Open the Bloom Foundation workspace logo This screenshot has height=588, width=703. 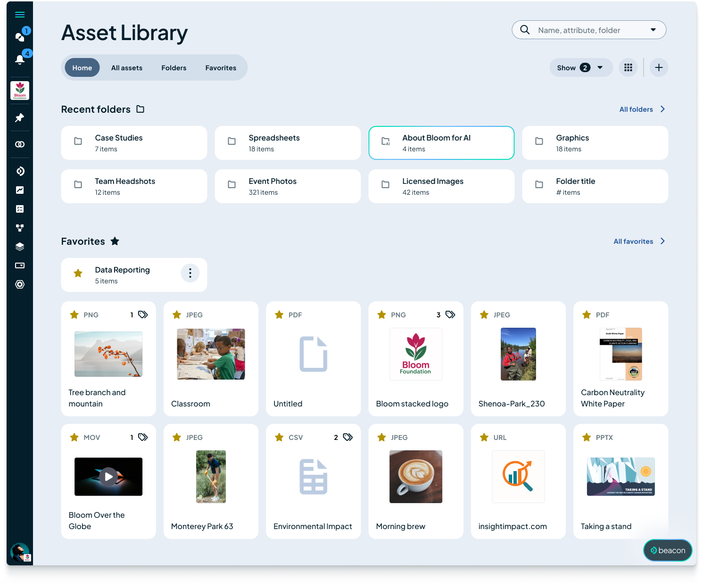point(20,91)
